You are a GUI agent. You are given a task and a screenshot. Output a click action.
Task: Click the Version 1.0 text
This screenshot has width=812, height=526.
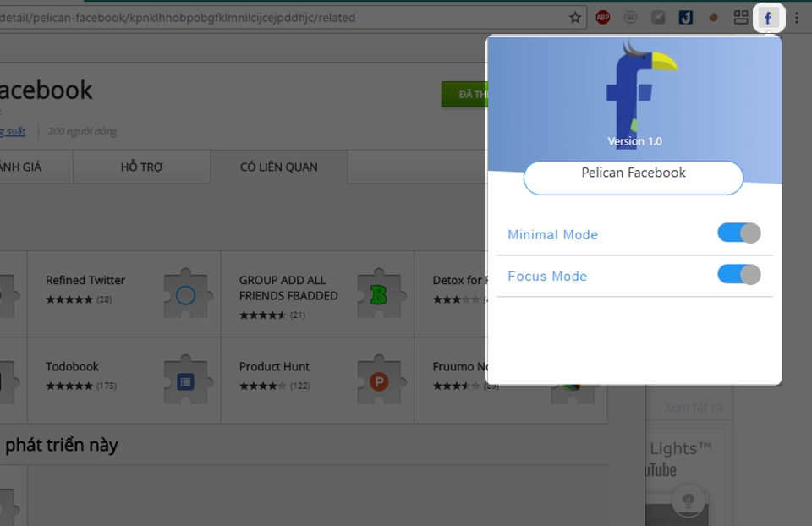coord(635,141)
